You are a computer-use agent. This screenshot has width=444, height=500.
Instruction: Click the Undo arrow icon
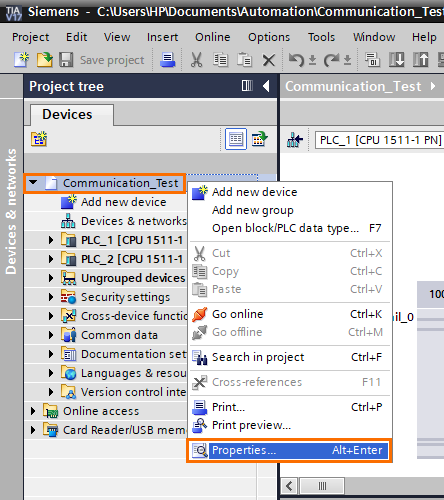(x=296, y=60)
